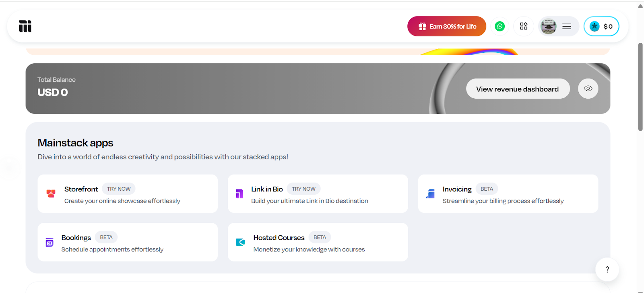This screenshot has height=293, width=644.
Task: Open help using the question mark button
Action: 607,269
